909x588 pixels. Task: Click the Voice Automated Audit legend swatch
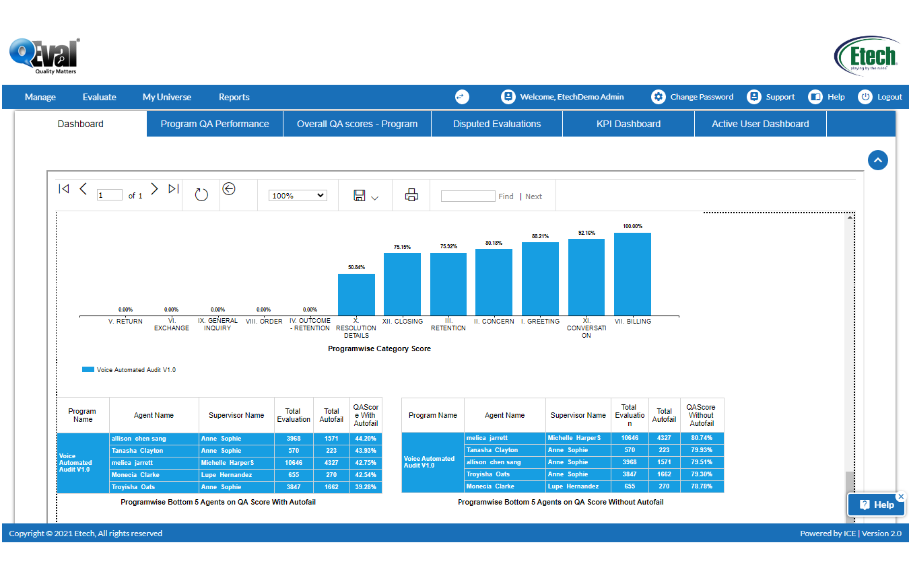click(x=88, y=369)
